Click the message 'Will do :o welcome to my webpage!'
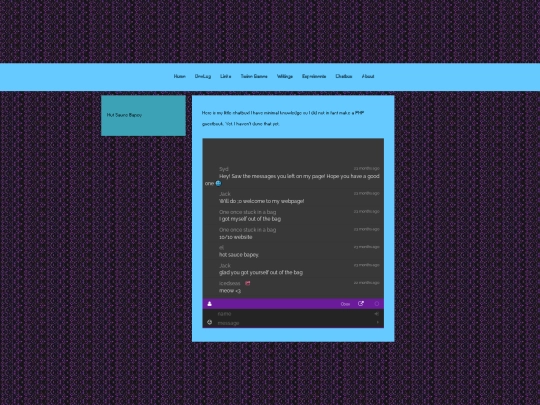540x405 pixels. pyautogui.click(x=261, y=201)
